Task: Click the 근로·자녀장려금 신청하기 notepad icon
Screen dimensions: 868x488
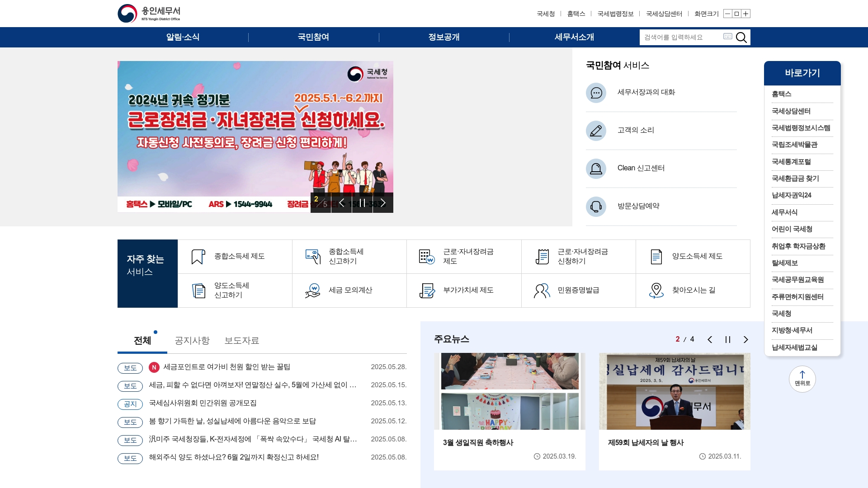Action: pos(542,257)
